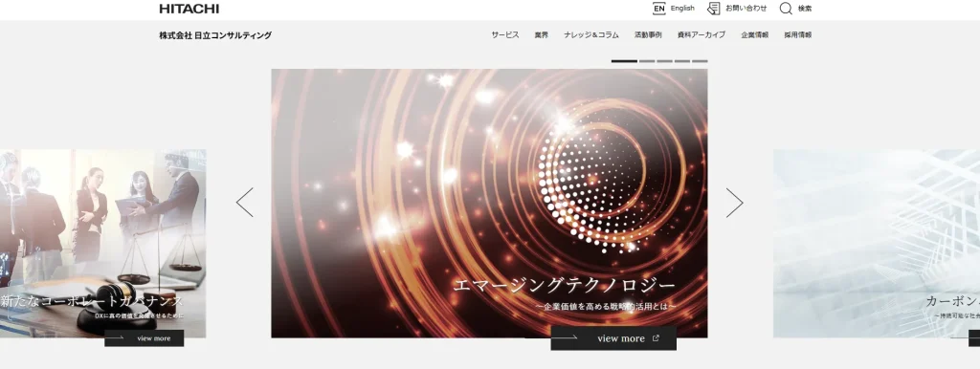Select the third carousel indicator bar
980x369 pixels.
tap(664, 61)
